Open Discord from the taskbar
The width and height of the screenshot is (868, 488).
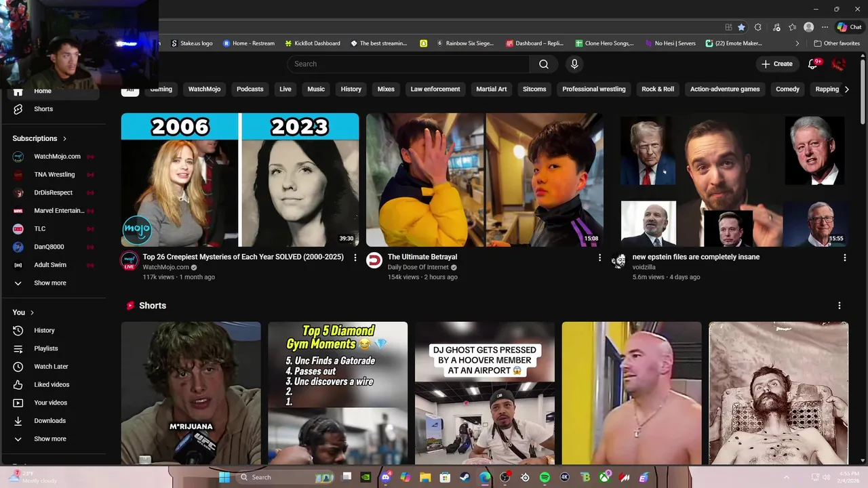point(386,477)
